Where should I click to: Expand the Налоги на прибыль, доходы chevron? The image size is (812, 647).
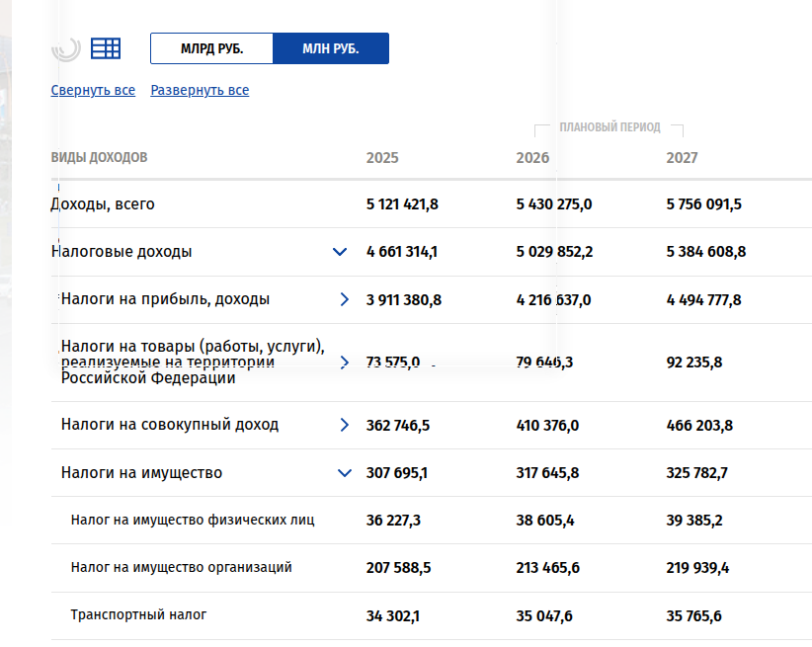345,299
